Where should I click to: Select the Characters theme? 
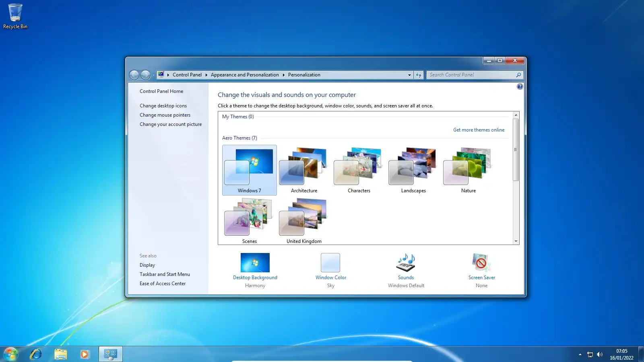[x=359, y=170]
